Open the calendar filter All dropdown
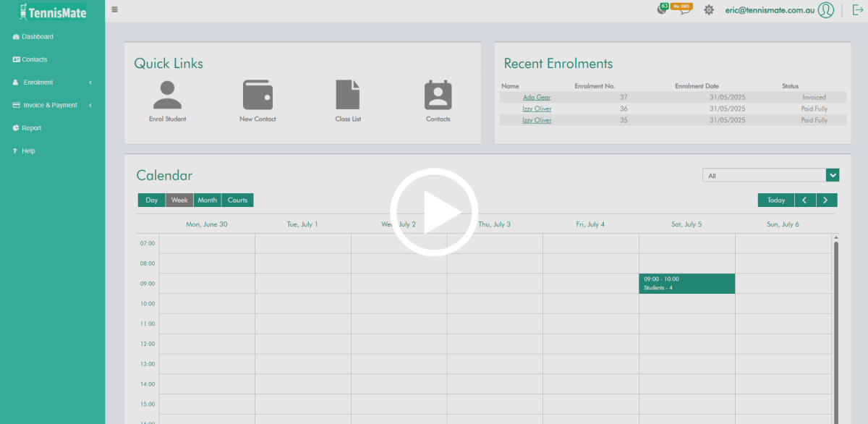 coord(770,175)
